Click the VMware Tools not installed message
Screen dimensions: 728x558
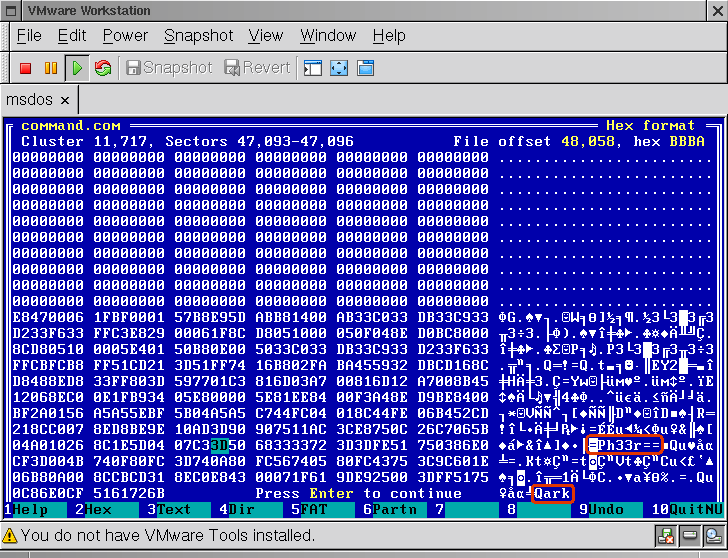pos(168,536)
